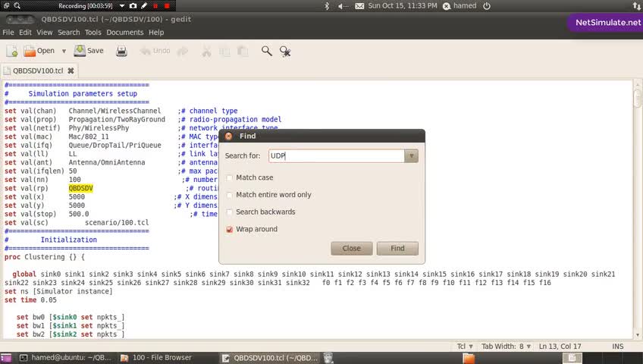The width and height of the screenshot is (643, 364).
Task: Click 'Propagation/TwoRayGround' in the code
Action: click(x=117, y=119)
